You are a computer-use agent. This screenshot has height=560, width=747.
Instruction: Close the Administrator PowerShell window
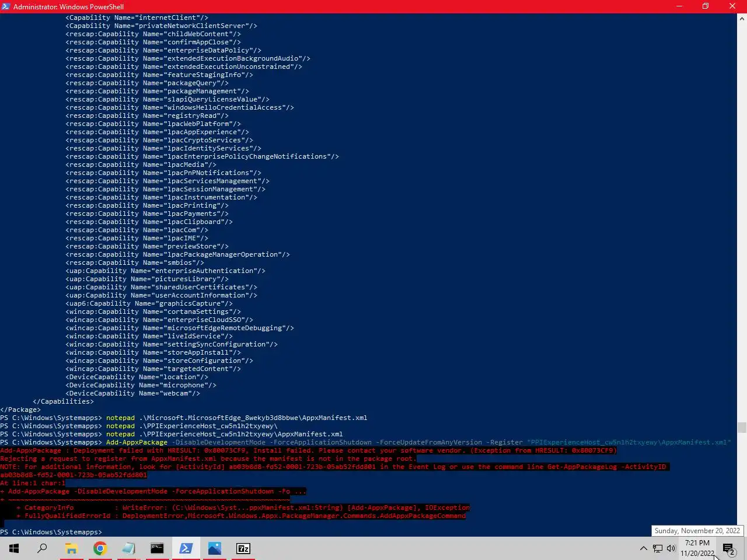[732, 6]
